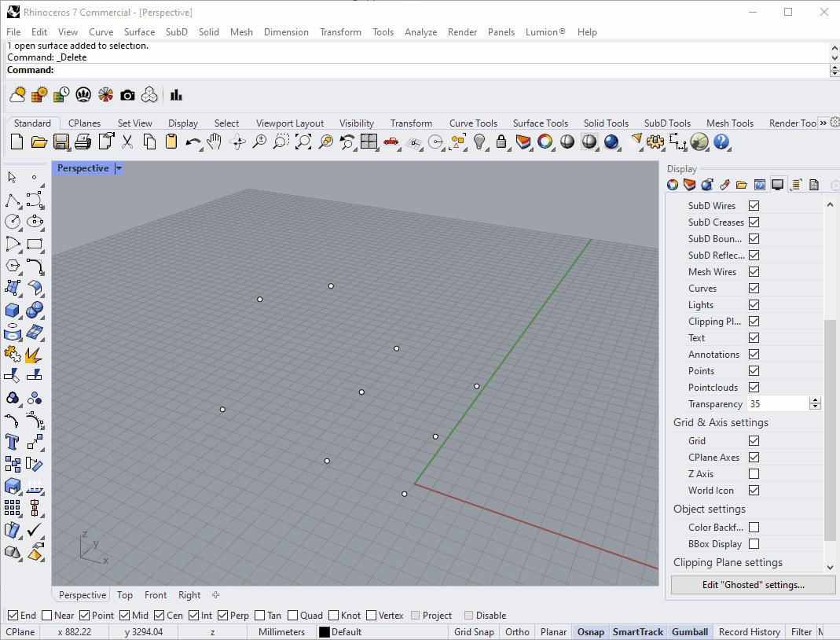The height and width of the screenshot is (640, 840).
Task: Open the Transform menu
Action: coord(340,32)
